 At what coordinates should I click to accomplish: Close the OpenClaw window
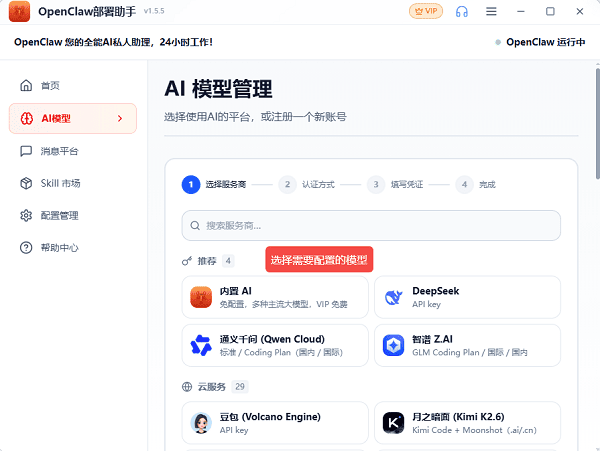(x=580, y=11)
